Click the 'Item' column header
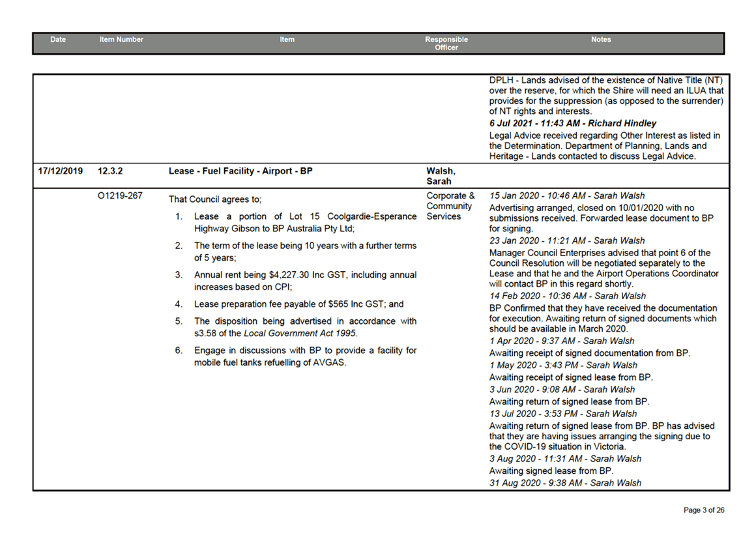Viewport: 756px width, 535px height. [x=287, y=40]
